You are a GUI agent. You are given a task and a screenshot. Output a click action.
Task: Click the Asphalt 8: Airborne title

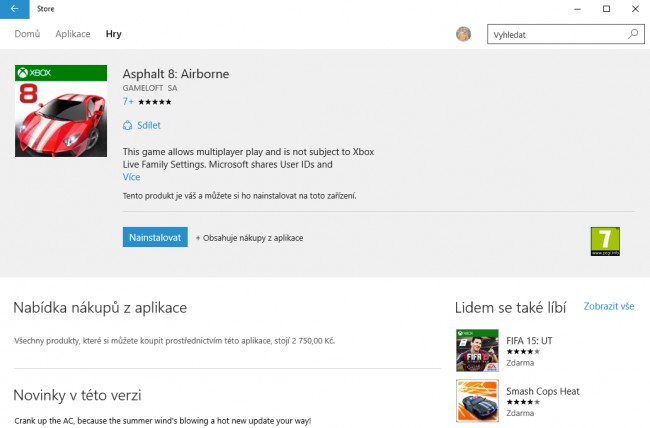(176, 74)
